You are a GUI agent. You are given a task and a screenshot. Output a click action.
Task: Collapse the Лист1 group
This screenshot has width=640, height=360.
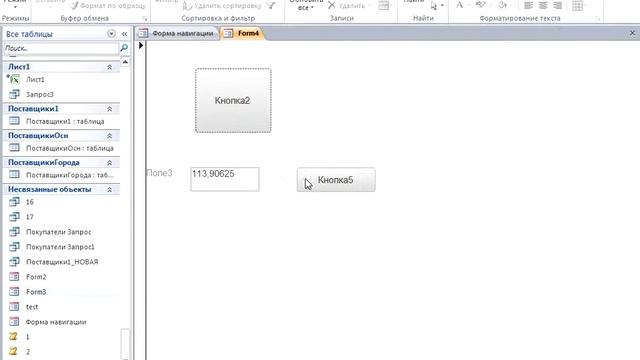click(x=109, y=67)
